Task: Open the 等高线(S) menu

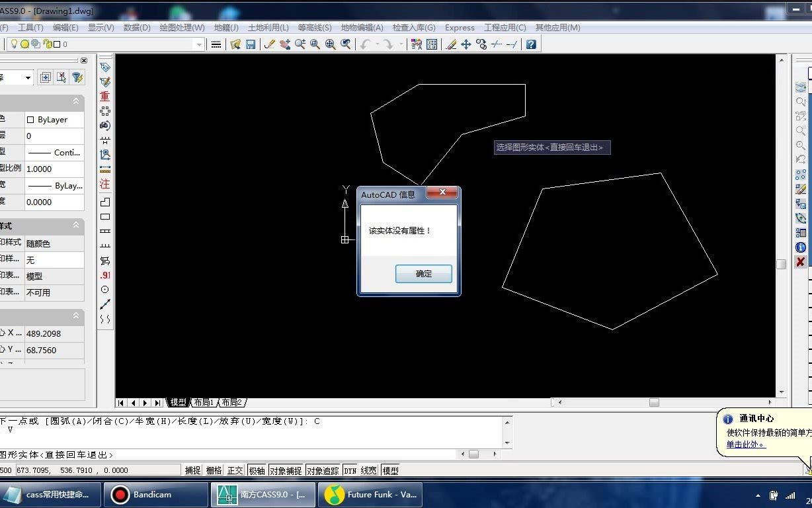Action: pos(315,28)
